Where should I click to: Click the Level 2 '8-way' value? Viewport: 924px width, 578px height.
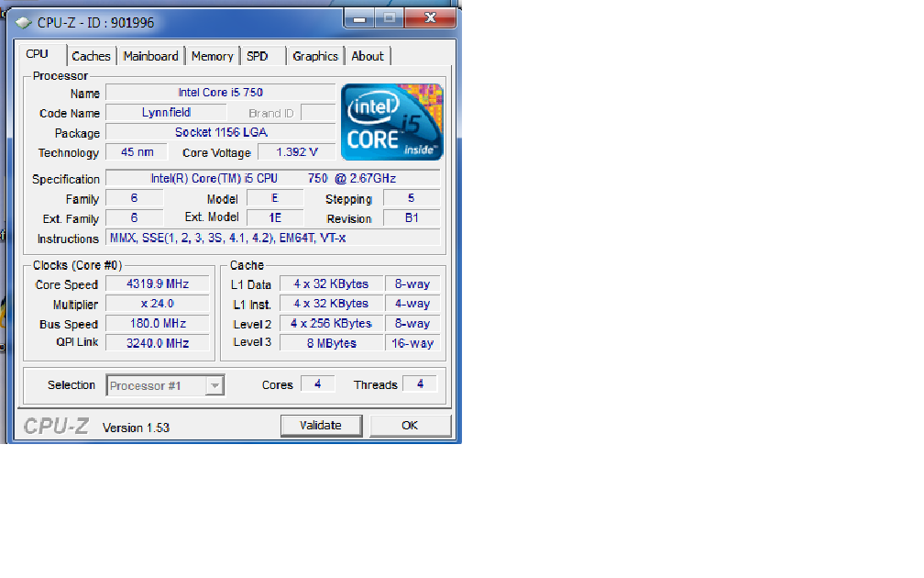click(412, 324)
